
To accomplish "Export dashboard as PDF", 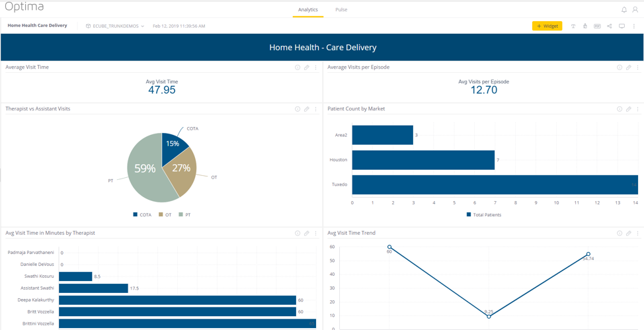I will 597,26.
